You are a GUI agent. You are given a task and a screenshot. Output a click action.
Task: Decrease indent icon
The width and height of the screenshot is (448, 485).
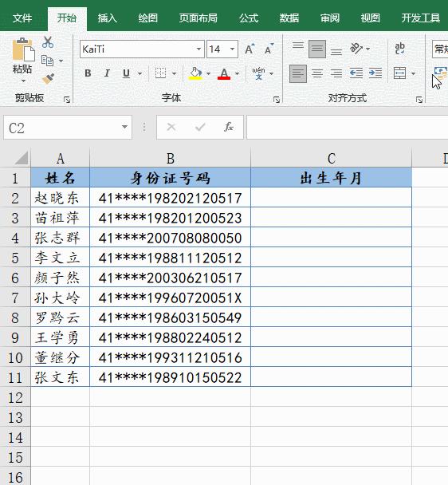(356, 73)
